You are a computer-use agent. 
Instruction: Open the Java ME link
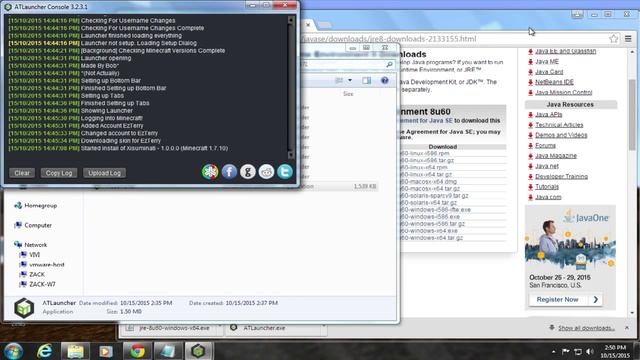coord(547,62)
